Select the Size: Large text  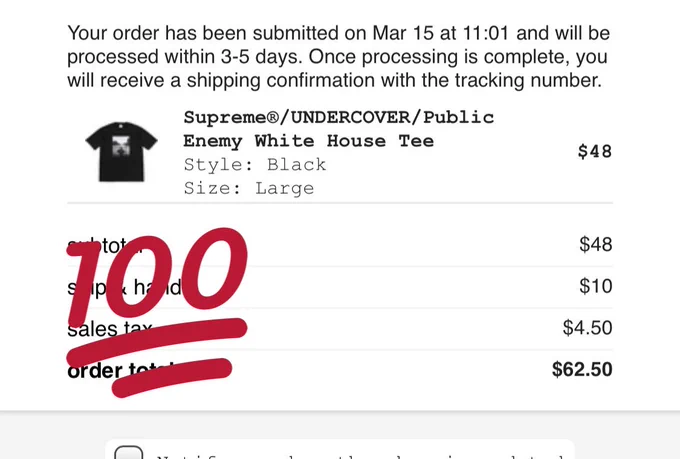[x=248, y=188]
